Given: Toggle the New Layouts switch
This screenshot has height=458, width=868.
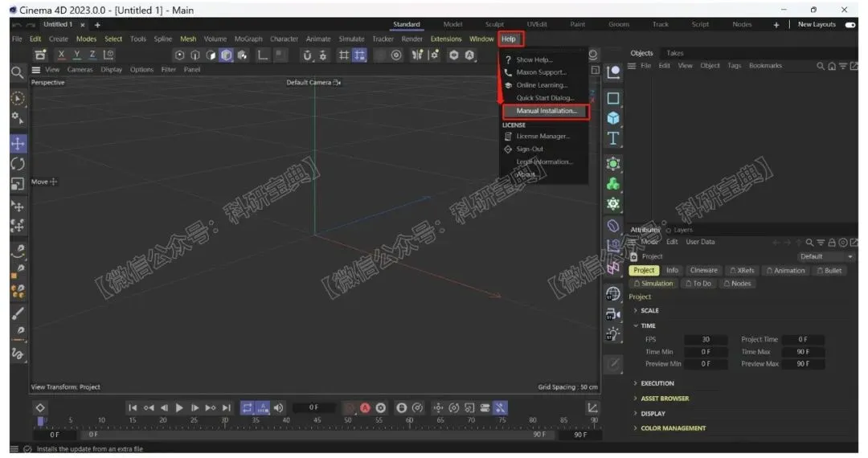Looking at the screenshot, I should (x=850, y=24).
